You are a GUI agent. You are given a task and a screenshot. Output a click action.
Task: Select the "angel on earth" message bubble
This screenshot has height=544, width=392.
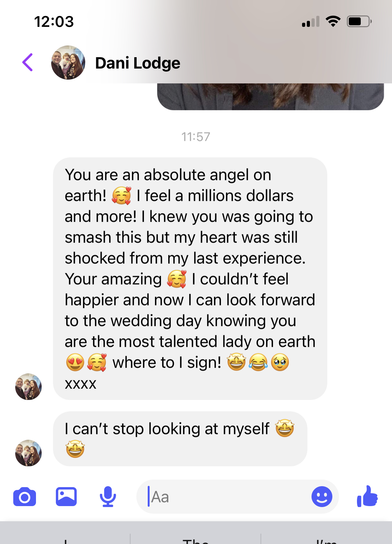(190, 279)
